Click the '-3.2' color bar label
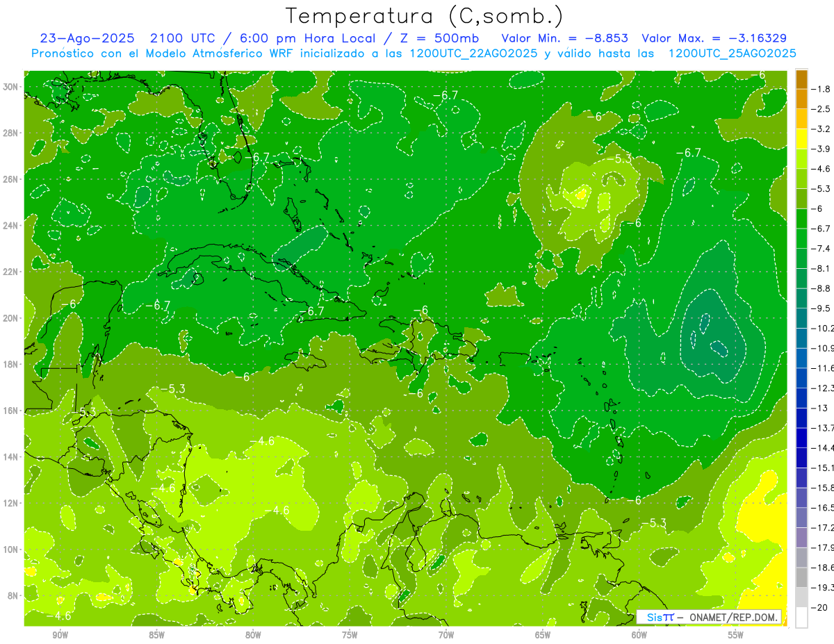The image size is (834, 644). click(x=821, y=129)
